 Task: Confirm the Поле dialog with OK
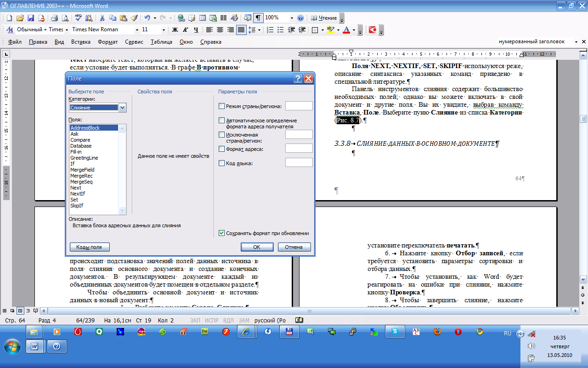point(257,247)
